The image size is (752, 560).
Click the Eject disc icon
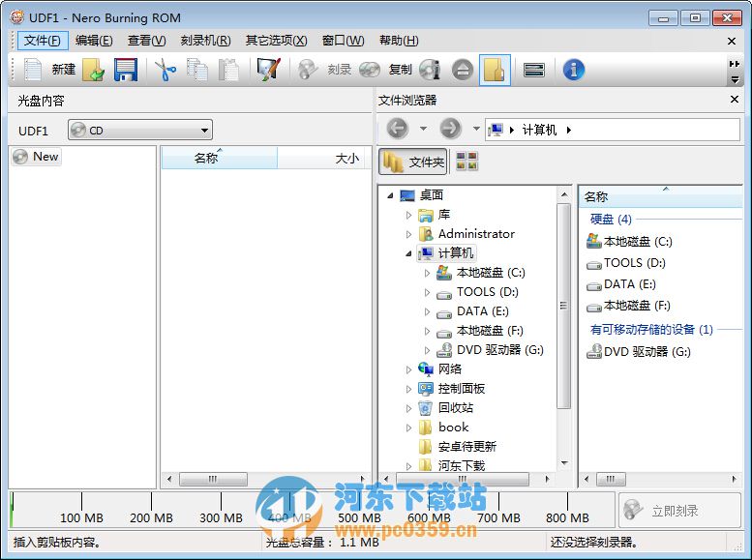[463, 70]
